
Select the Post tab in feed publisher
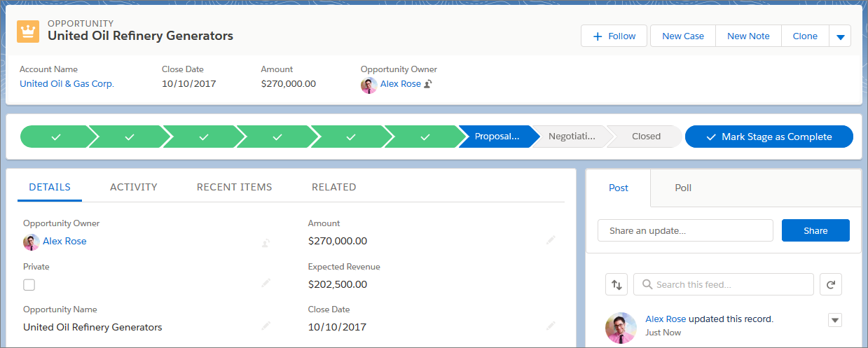tap(619, 188)
